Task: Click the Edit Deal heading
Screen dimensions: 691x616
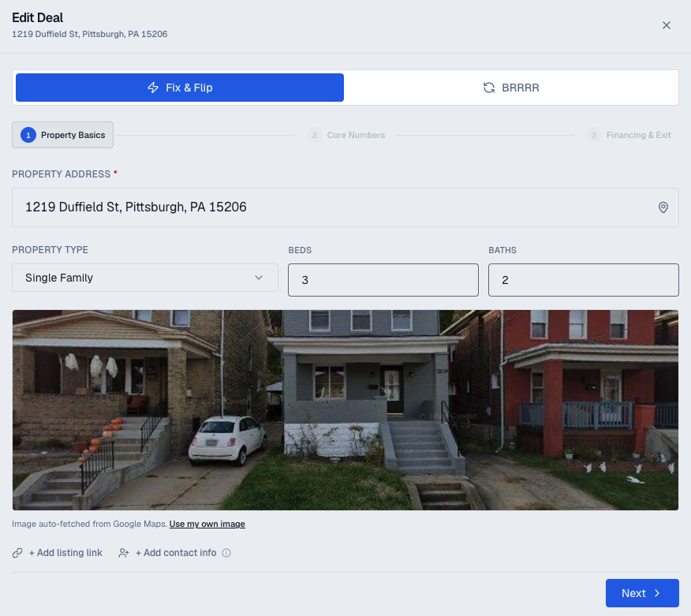Action: [37, 17]
